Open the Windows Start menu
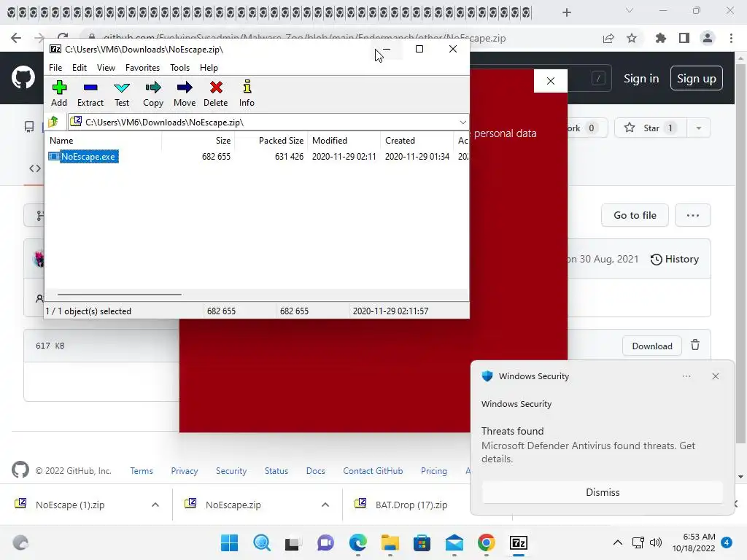Screen dimensions: 747x560 coord(229,542)
